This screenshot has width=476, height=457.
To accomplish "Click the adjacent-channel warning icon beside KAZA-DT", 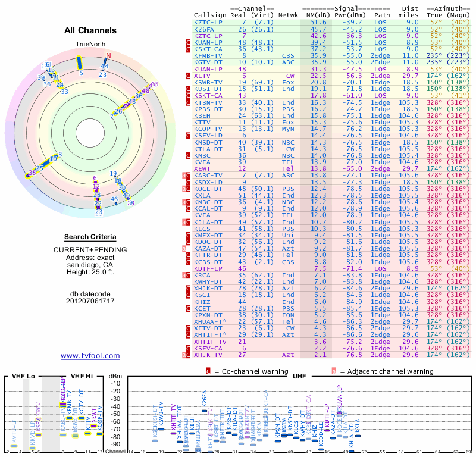I will (184, 249).
